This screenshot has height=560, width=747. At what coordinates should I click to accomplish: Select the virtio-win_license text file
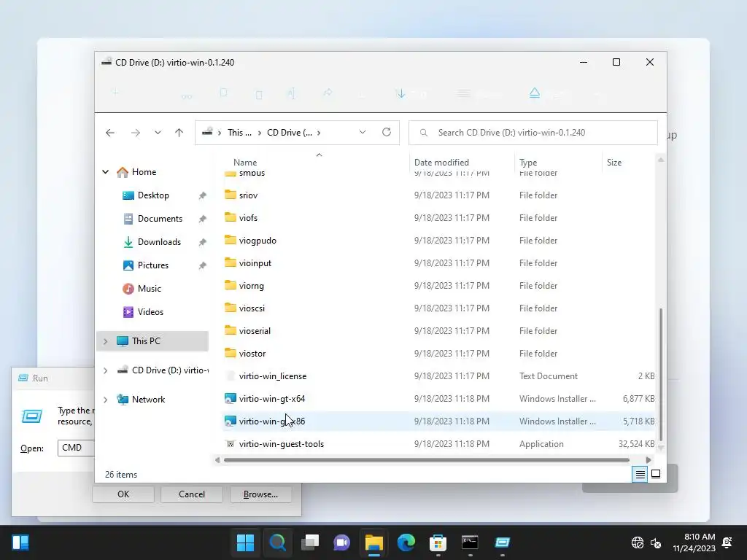(273, 376)
